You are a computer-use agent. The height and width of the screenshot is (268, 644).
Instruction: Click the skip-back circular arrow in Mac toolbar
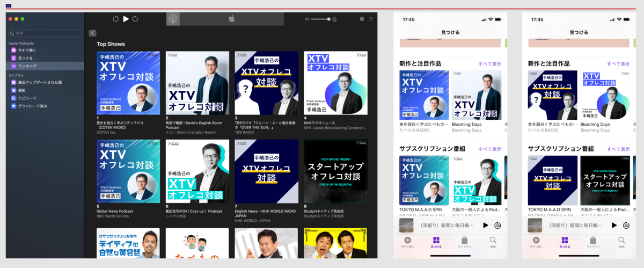click(115, 19)
